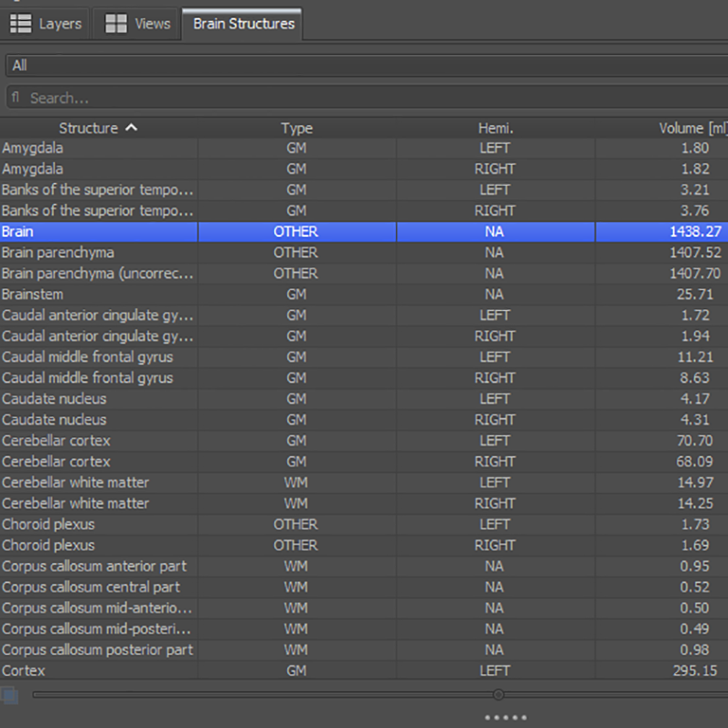The image size is (728, 728).
Task: Click the Search input field
Action: [367, 98]
